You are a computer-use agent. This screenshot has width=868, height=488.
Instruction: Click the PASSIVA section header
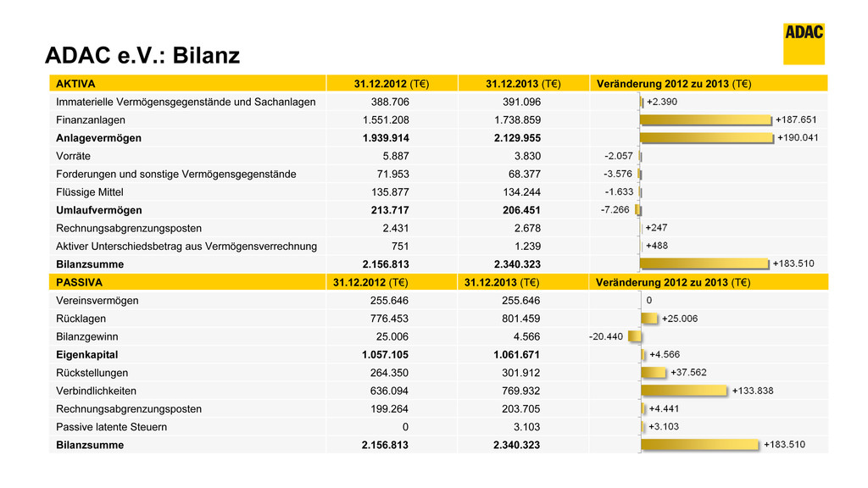pos(79,282)
